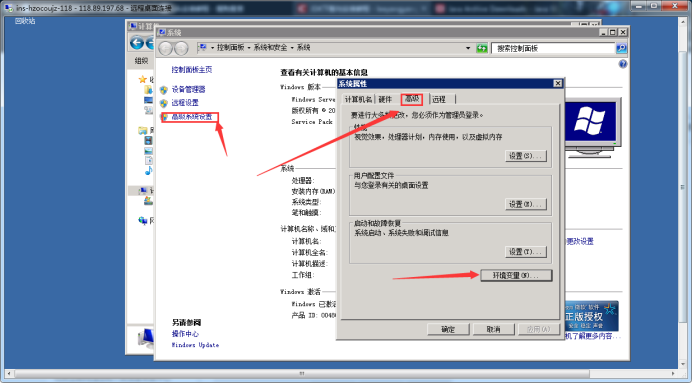Click the computer icon in address bar
Screen dimensions: 692x383
pyautogui.click(x=203, y=47)
